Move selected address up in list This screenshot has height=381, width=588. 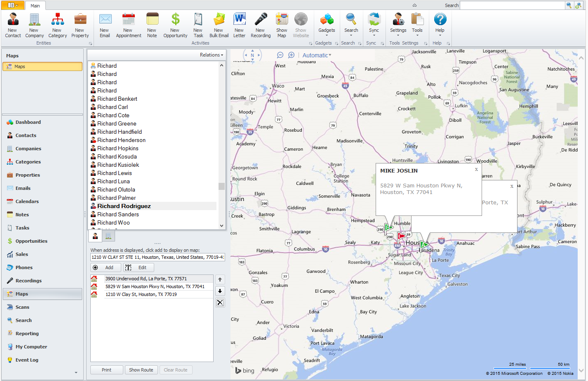(x=220, y=279)
